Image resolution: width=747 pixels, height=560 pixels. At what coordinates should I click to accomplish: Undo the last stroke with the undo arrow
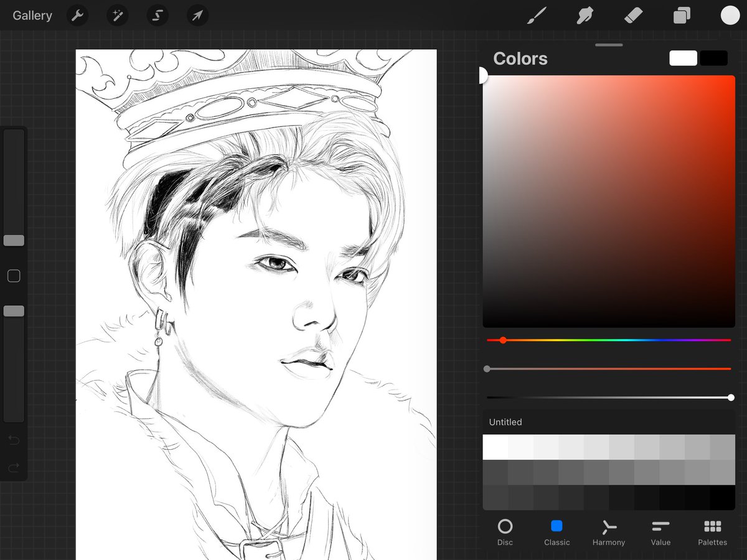click(x=14, y=441)
